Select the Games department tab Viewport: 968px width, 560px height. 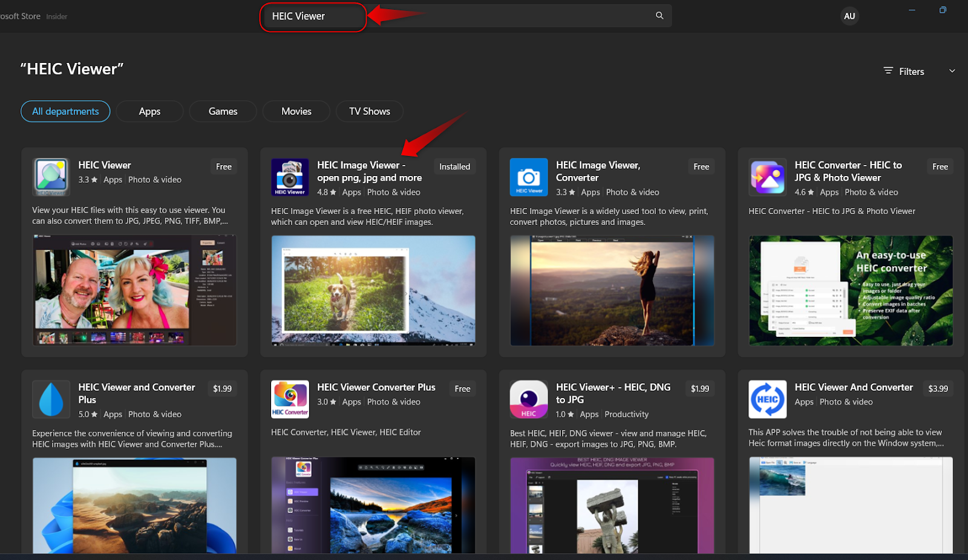223,111
